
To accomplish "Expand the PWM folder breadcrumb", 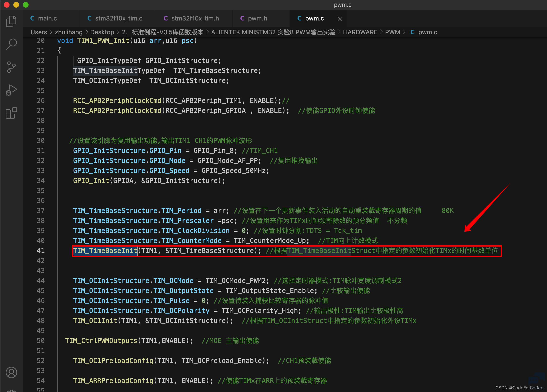I will coord(393,32).
